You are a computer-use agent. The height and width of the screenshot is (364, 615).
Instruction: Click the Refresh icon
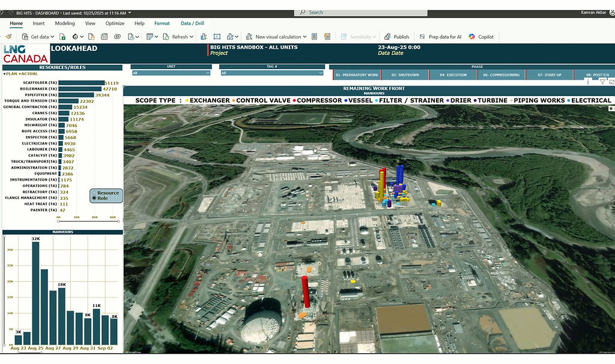tap(166, 37)
